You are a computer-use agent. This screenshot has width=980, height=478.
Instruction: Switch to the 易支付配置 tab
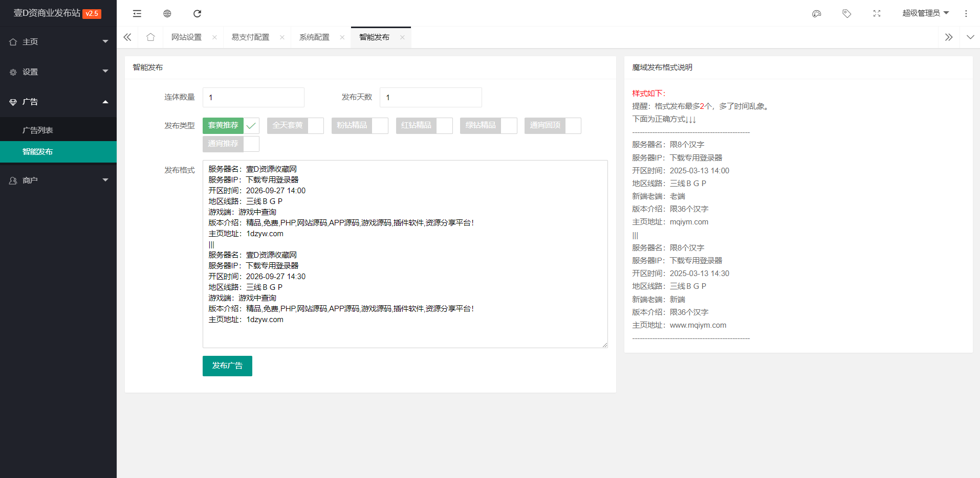pos(250,37)
